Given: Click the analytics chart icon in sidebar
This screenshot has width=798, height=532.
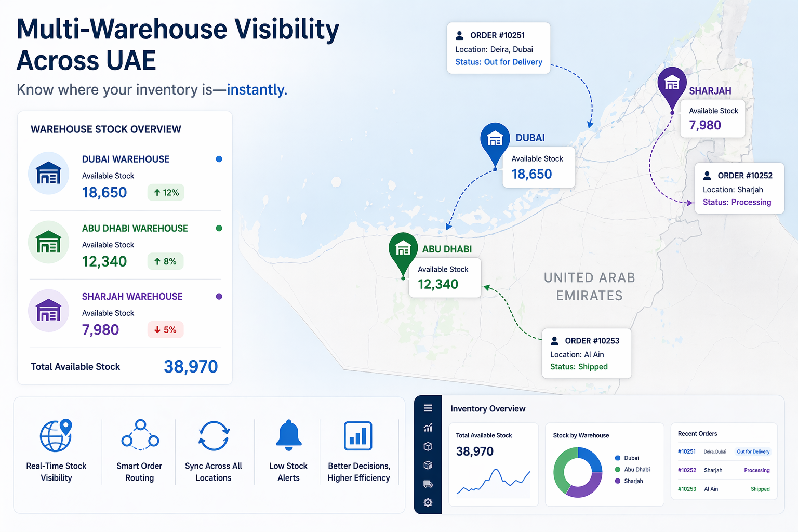Looking at the screenshot, I should (x=428, y=428).
